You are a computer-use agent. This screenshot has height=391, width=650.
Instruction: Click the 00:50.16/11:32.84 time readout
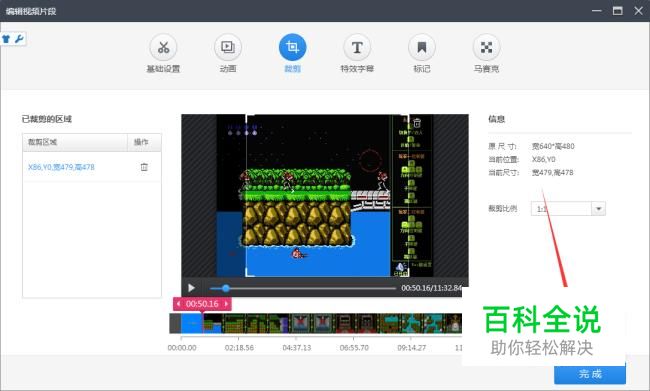(431, 288)
